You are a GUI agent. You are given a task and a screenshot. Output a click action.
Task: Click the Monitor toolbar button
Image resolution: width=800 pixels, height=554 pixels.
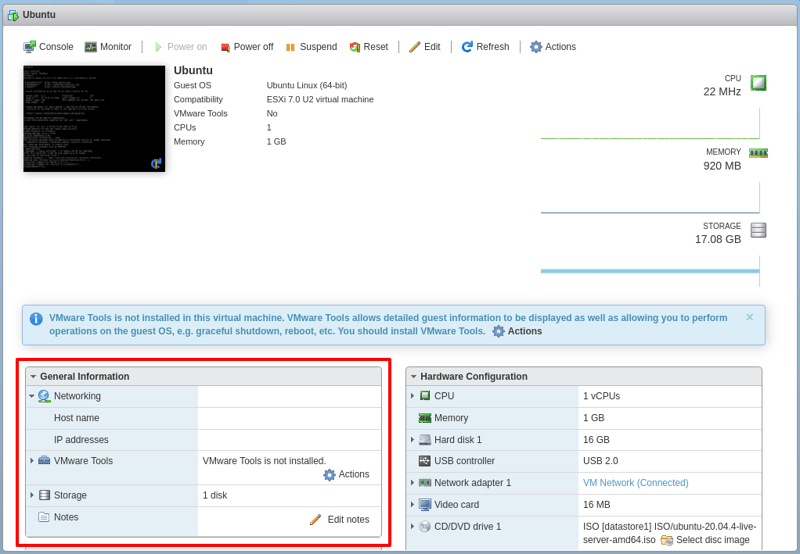tap(108, 47)
